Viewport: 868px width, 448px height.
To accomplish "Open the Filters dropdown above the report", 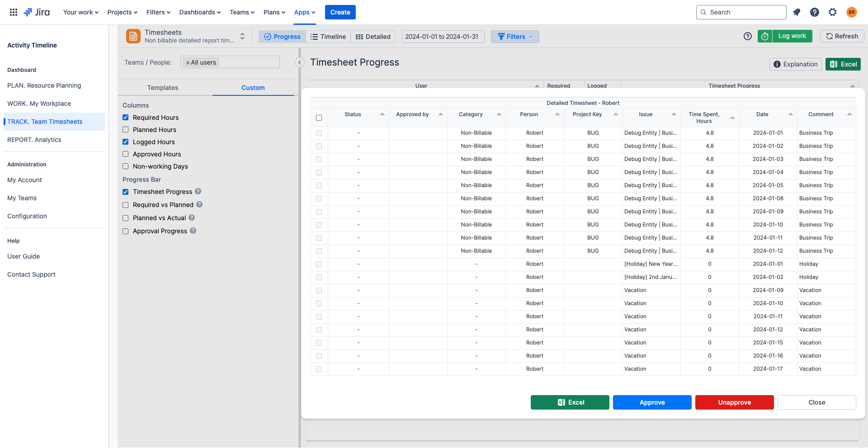I will (515, 37).
